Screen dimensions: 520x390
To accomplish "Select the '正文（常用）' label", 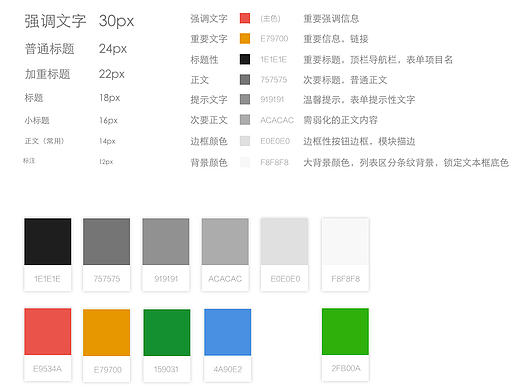I will [x=44, y=141].
